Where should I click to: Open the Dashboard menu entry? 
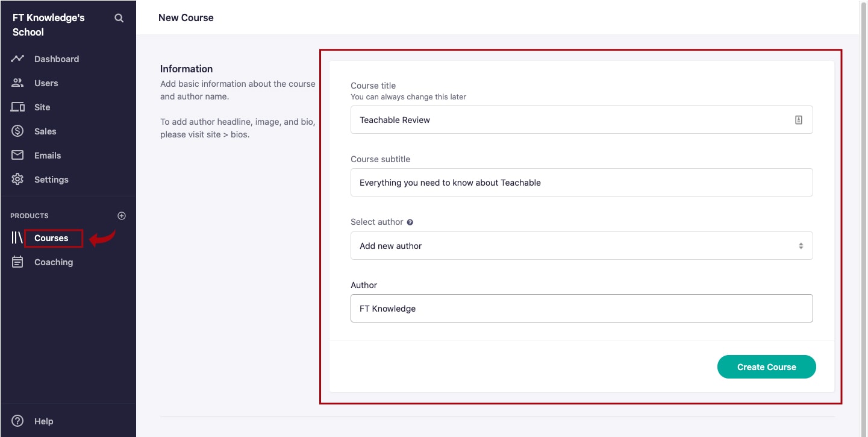pos(57,58)
